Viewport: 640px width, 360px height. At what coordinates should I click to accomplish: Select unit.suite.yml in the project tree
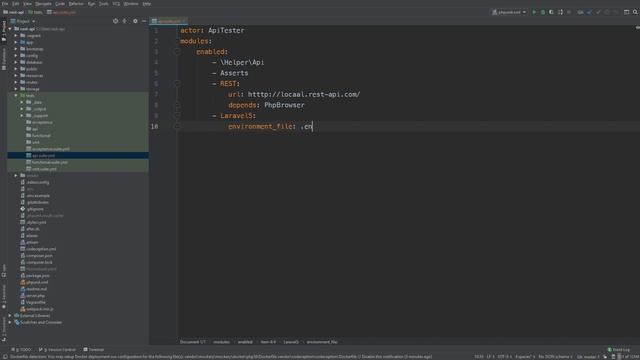pyautogui.click(x=44, y=169)
